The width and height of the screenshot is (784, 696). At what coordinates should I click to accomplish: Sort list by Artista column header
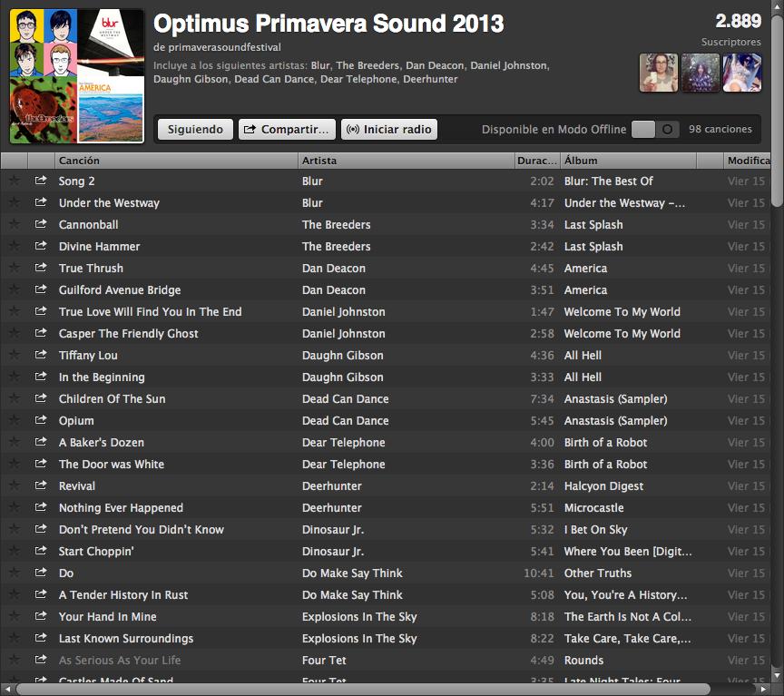tap(405, 161)
